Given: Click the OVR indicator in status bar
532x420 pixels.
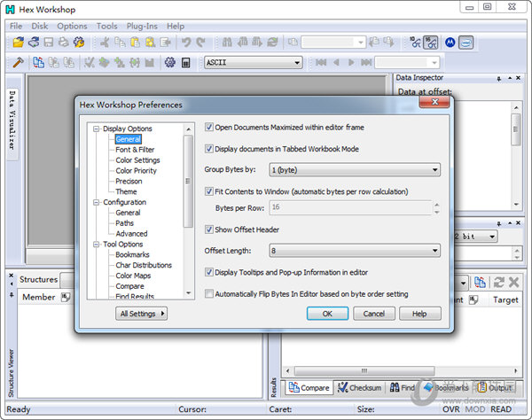Looking at the screenshot, I should [451, 409].
